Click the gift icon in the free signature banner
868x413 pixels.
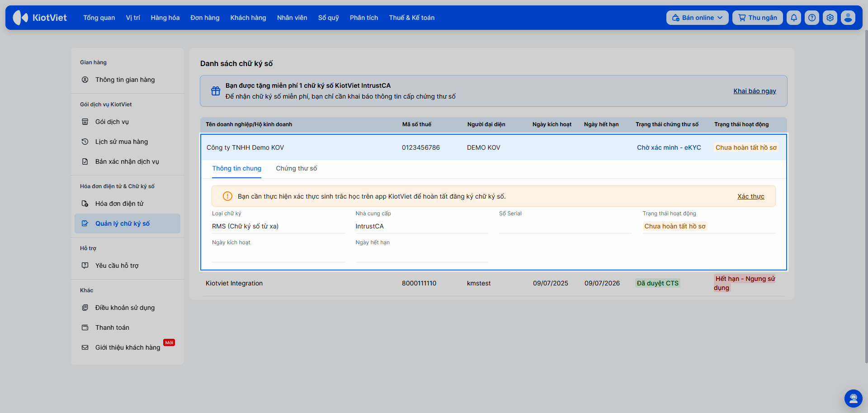click(216, 91)
